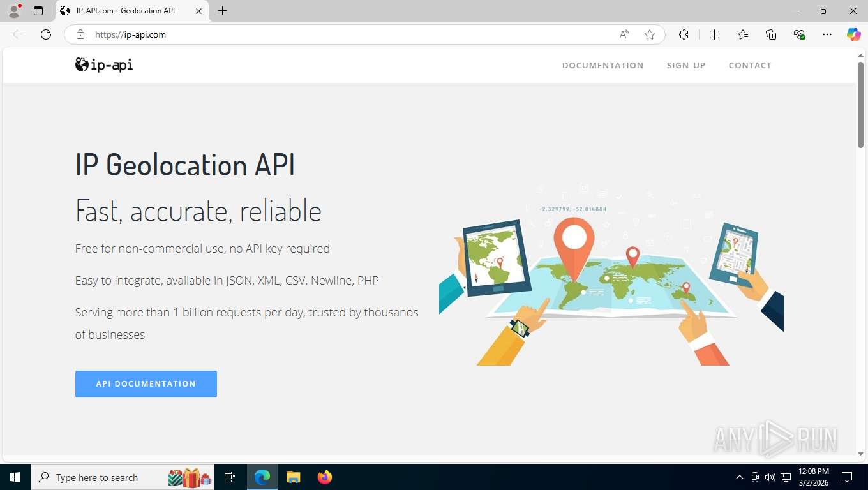The width and height of the screenshot is (868, 490).
Task: Click the meet now tray icon
Action: (x=755, y=477)
